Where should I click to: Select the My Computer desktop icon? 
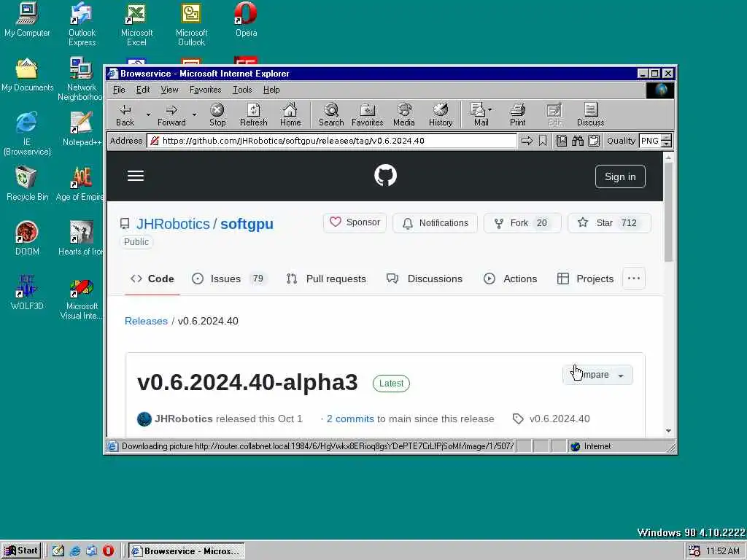pyautogui.click(x=27, y=20)
